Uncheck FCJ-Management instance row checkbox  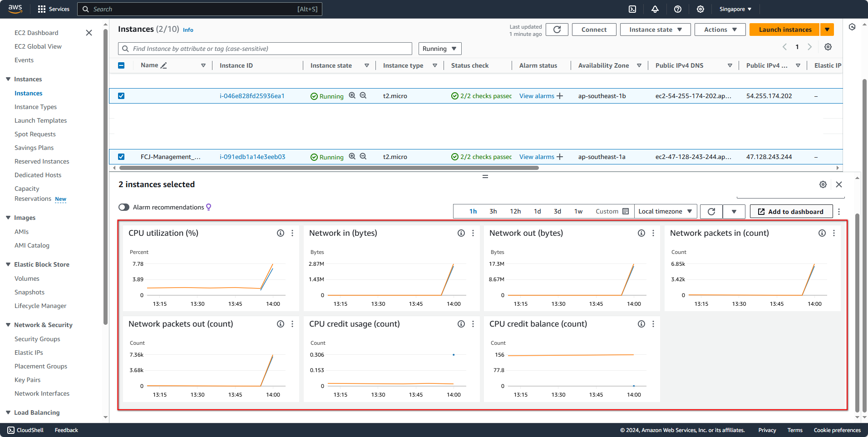click(x=121, y=157)
